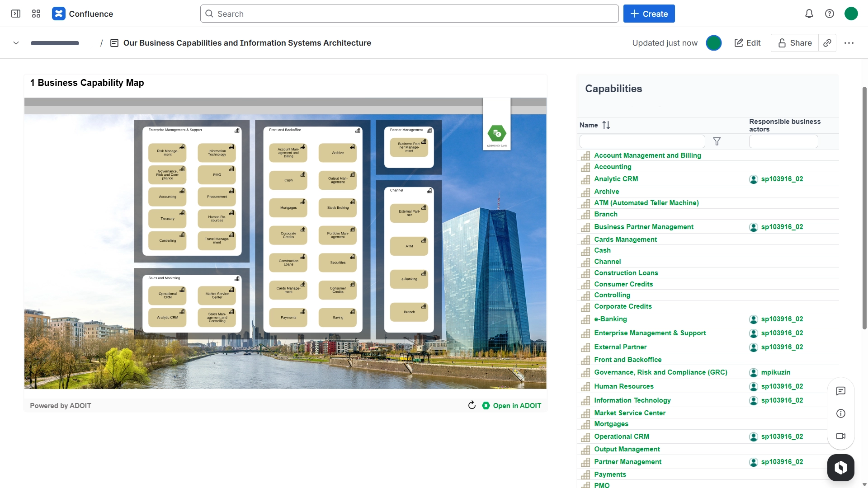This screenshot has width=868, height=488.
Task: Open page info icon on right rail
Action: point(841,413)
